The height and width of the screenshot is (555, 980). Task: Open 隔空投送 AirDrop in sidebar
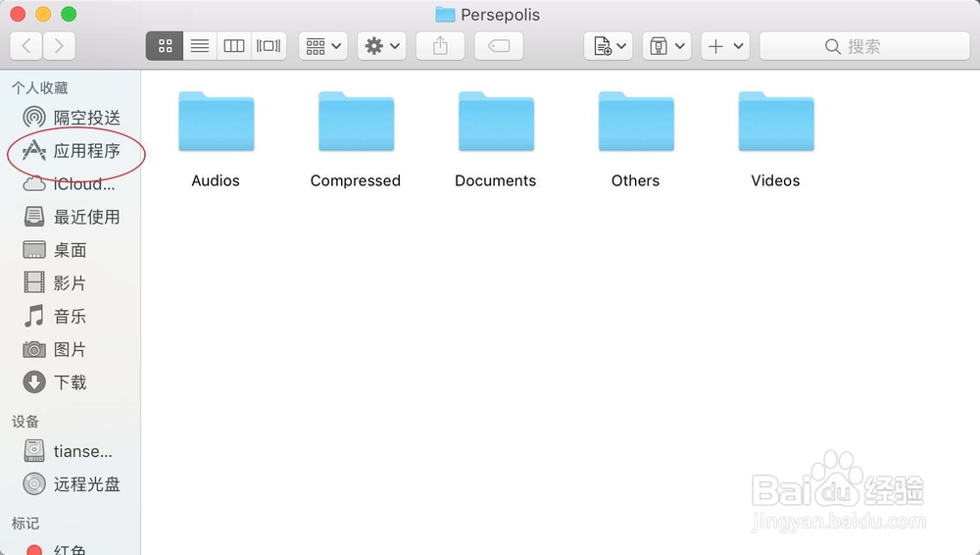tap(72, 117)
